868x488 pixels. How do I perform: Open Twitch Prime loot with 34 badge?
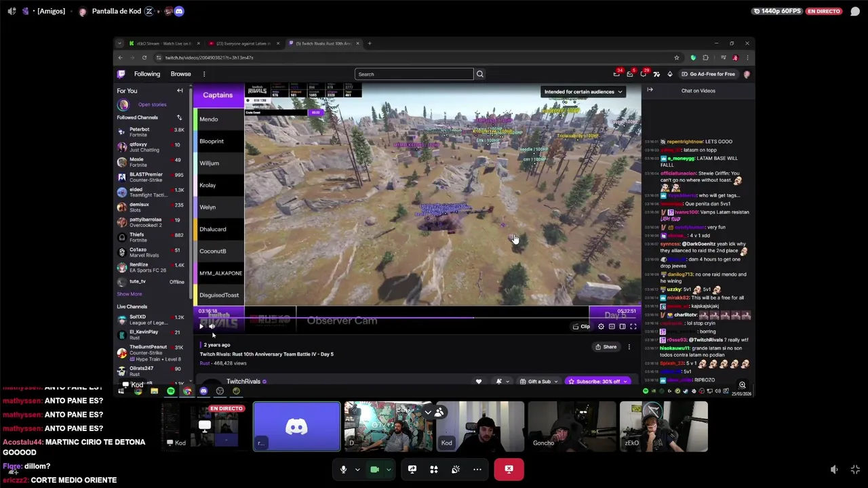(x=616, y=74)
